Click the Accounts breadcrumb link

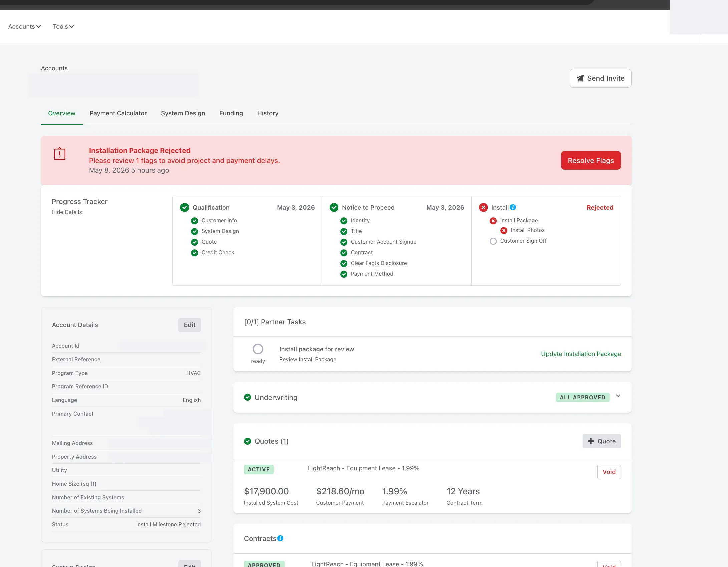coord(54,68)
